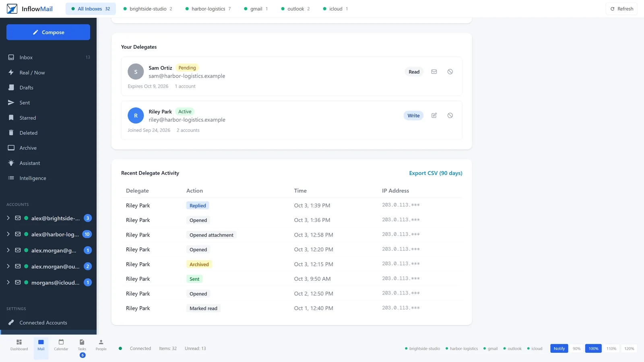Revoke Sam Ortiz delegate access icon
Image resolution: width=644 pixels, height=362 pixels.
450,72
